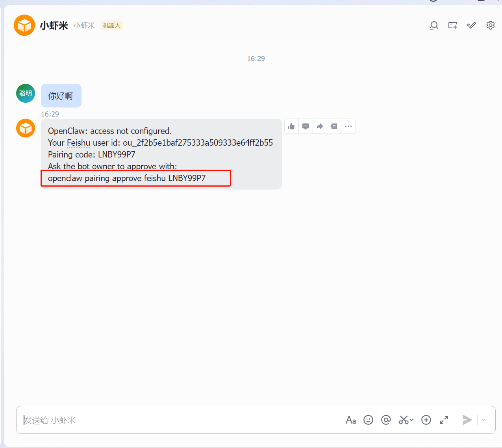The height and width of the screenshot is (448, 502).
Task: Click the double-checkmark tasks icon in header
Action: [x=471, y=26]
